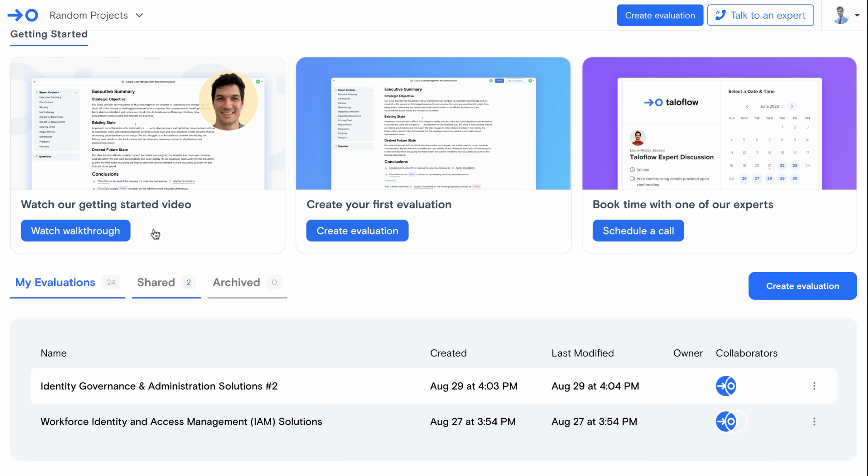
Task: Open kebab menu for Workforce Identity row
Action: point(814,421)
